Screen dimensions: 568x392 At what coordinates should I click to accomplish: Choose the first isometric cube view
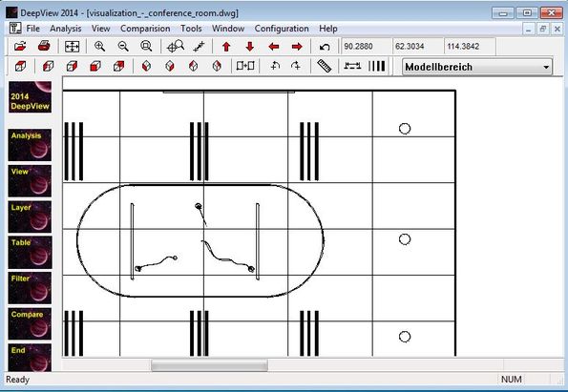tap(146, 66)
